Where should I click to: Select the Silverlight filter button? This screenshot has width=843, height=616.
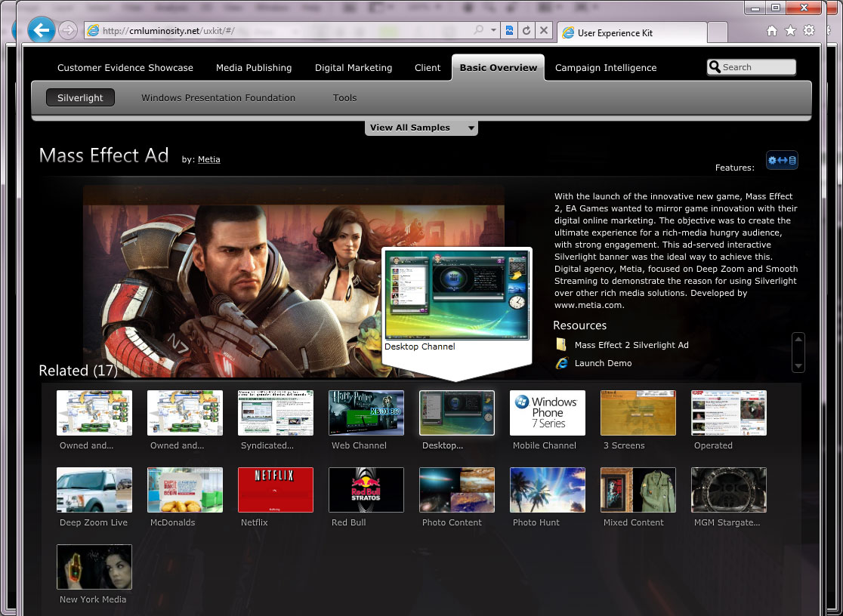(x=80, y=98)
